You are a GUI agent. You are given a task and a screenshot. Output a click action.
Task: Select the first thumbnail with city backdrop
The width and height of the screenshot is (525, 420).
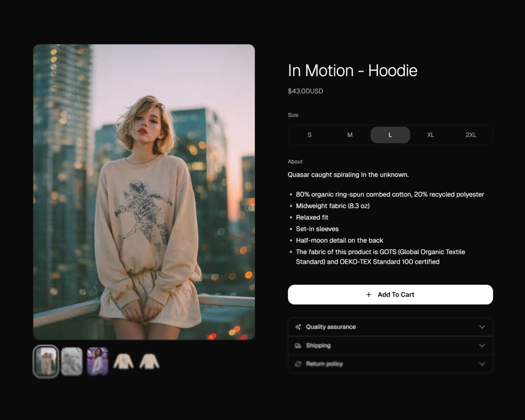(46, 361)
